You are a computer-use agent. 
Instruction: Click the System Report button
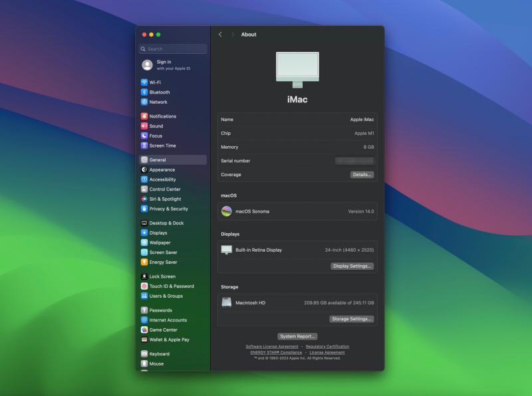coord(297,337)
